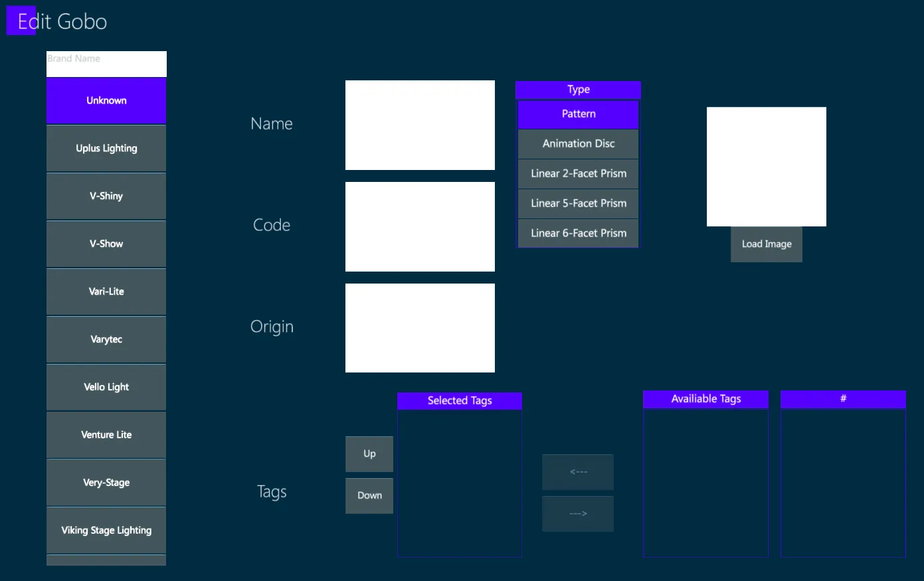Click the right arrow tag button
This screenshot has width=924, height=581.
tap(578, 514)
